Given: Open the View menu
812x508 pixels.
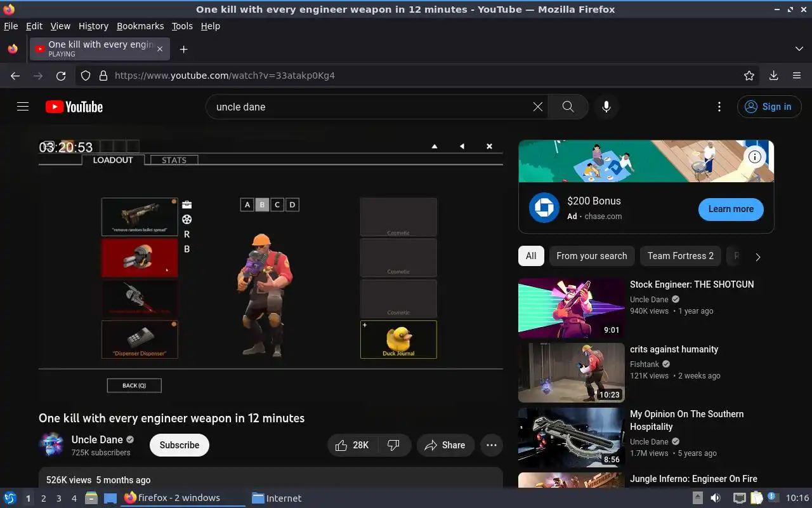Looking at the screenshot, I should pos(60,26).
